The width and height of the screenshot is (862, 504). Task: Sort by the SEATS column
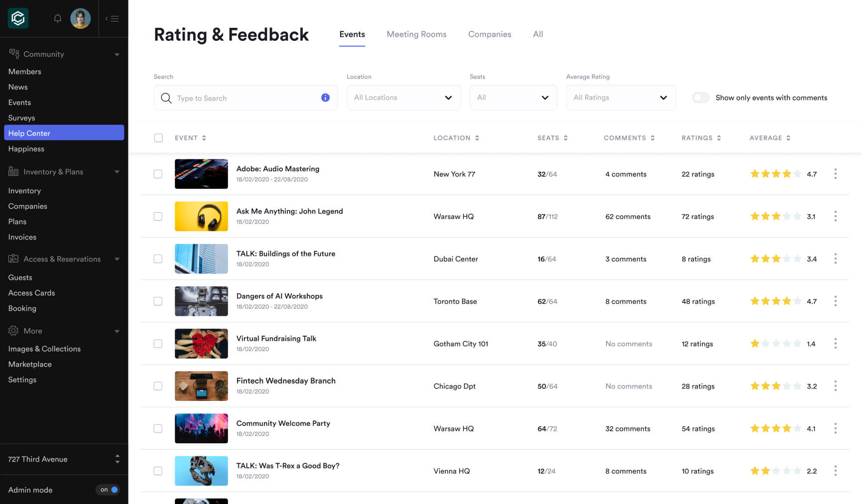[552, 138]
